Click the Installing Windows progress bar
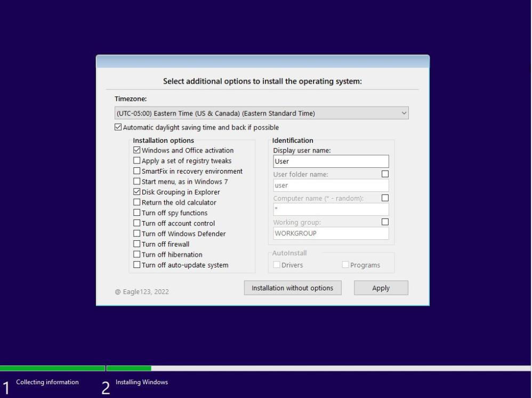532x398 pixels. pyautogui.click(x=131, y=368)
